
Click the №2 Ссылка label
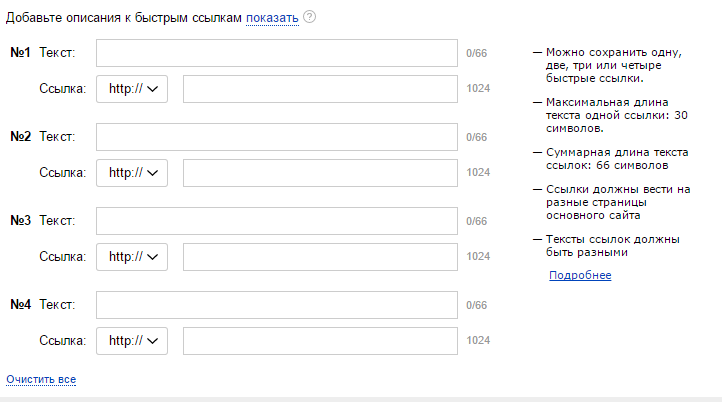[x=63, y=172]
